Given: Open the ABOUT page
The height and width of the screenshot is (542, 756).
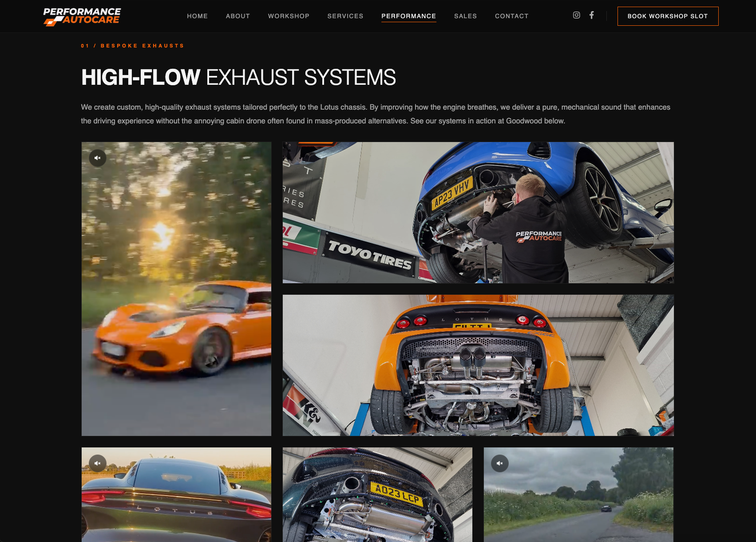Looking at the screenshot, I should pos(237,16).
